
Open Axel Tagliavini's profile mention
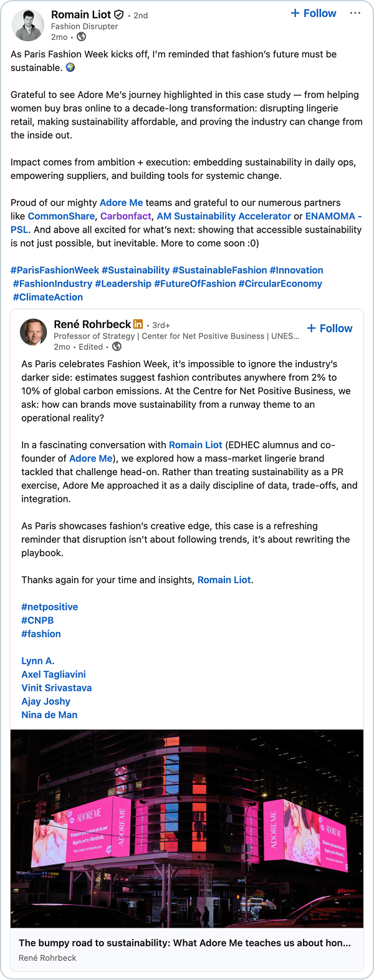tap(54, 675)
